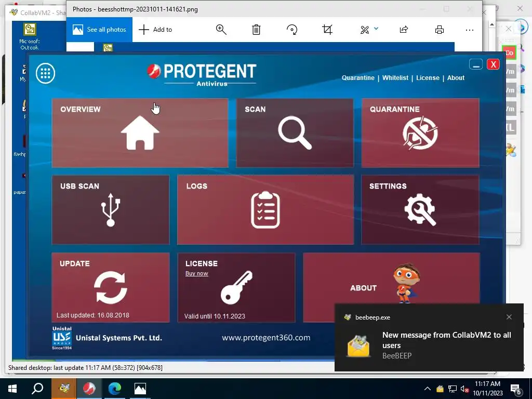The width and height of the screenshot is (532, 399).
Task: Open Protegent round grid menu button
Action: point(46,73)
